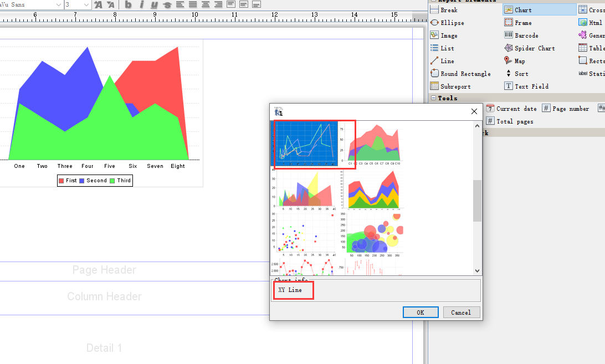Select the Break element in palette
The image size is (605, 364).
coord(444,10)
